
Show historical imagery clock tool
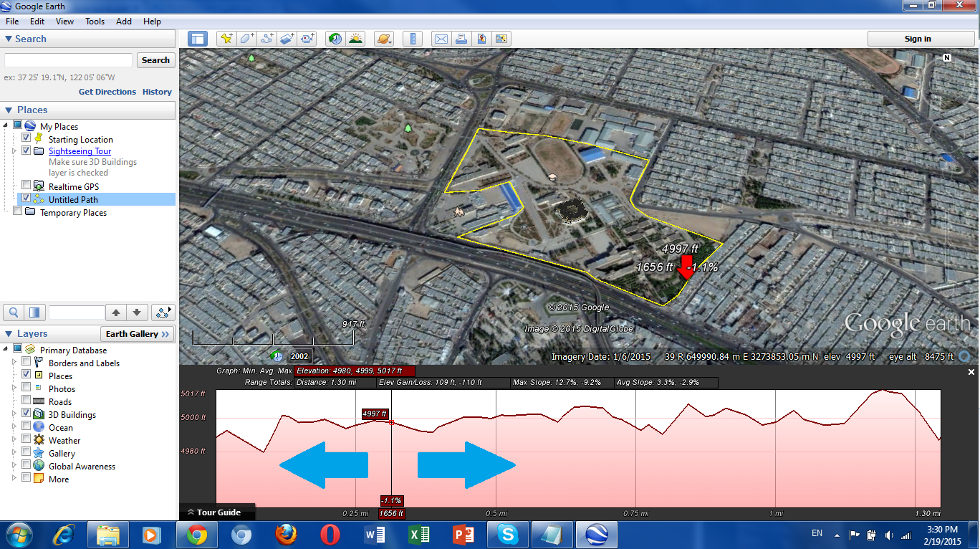(x=335, y=39)
